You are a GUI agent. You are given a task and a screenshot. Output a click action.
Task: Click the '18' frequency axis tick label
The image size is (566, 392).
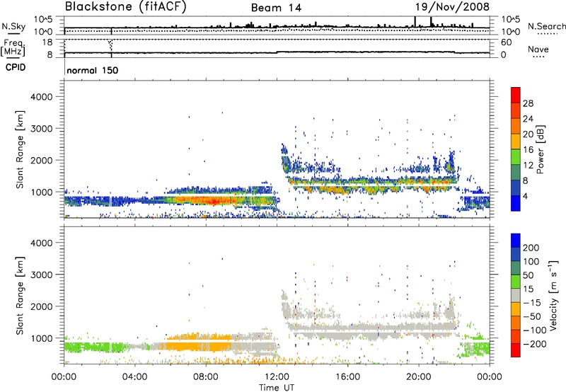[47, 42]
